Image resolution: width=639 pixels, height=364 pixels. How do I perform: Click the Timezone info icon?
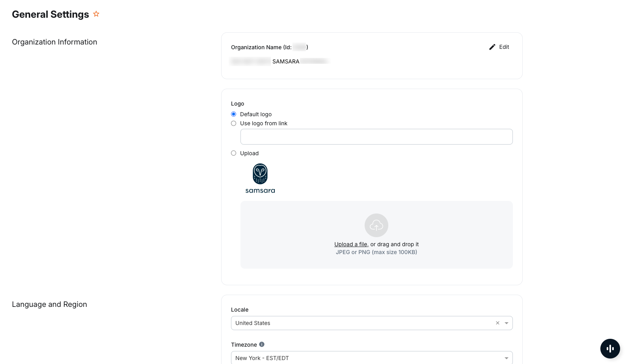[262, 344]
